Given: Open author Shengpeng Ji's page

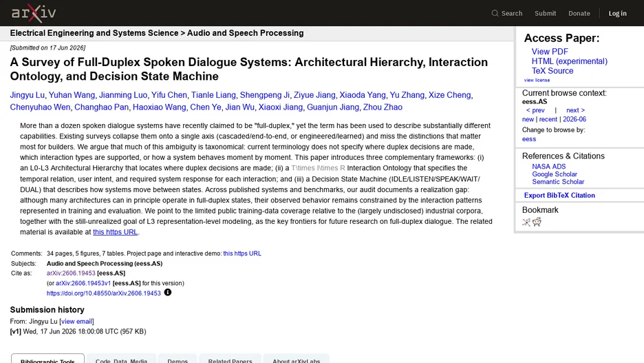Looking at the screenshot, I should [264, 95].
